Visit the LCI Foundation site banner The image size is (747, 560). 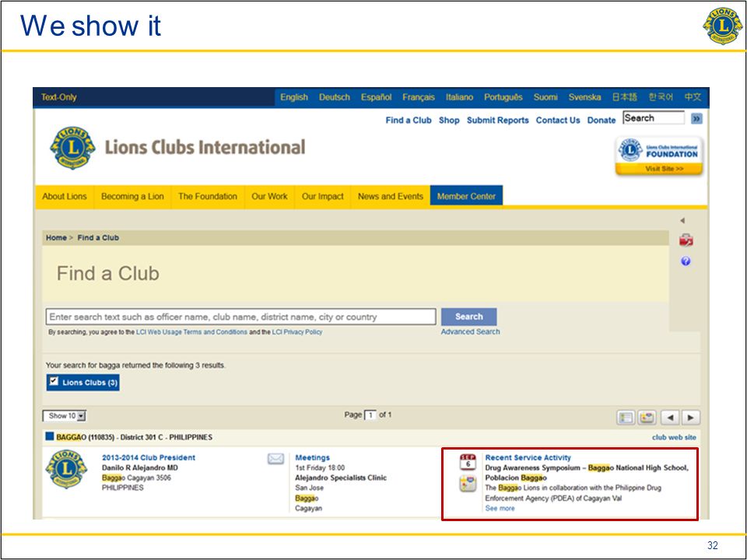tap(659, 156)
